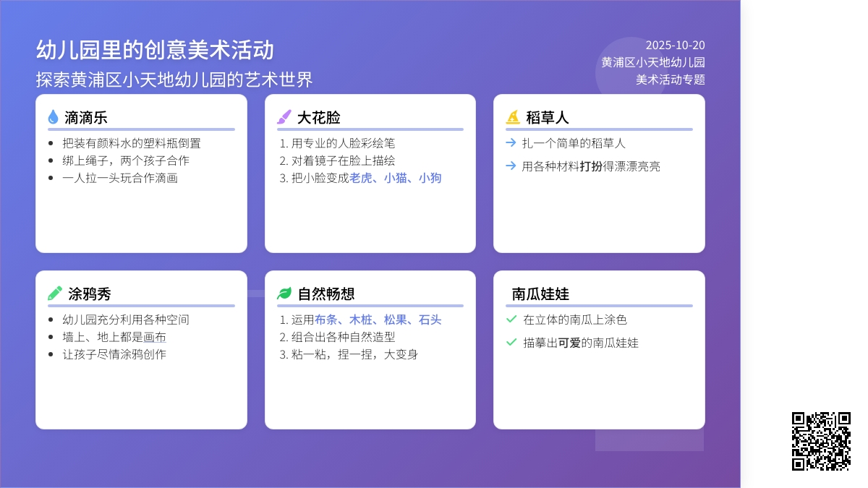Click the yellow icon beside 稻草人
Screen dimensions: 868x488
point(512,117)
